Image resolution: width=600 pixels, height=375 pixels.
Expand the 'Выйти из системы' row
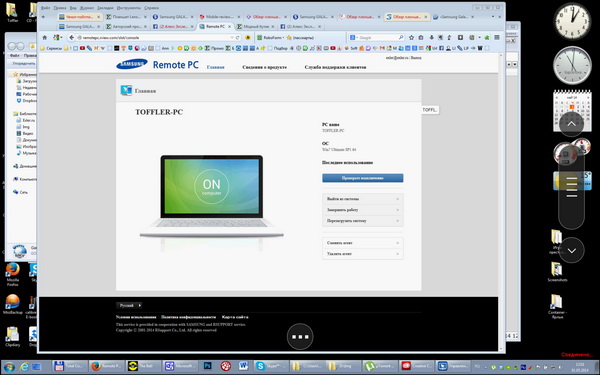(363, 199)
